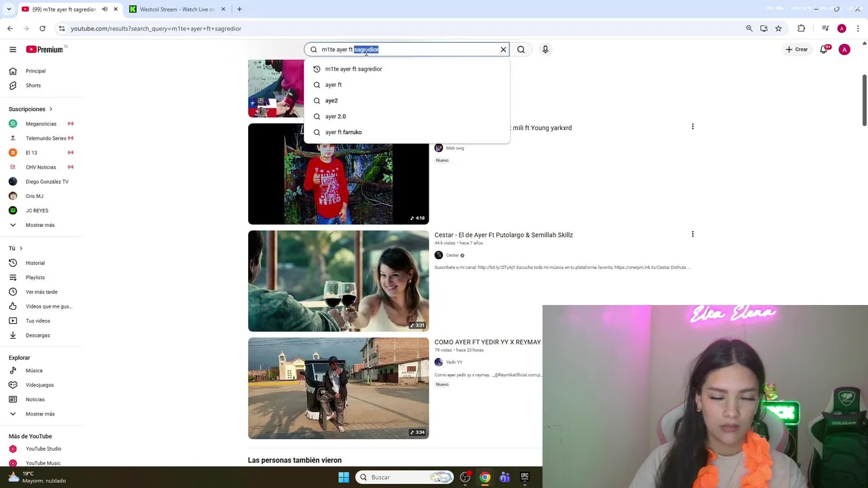Screen dimensions: 868x488
Task: Open YouTube Studio link
Action: 43,449
